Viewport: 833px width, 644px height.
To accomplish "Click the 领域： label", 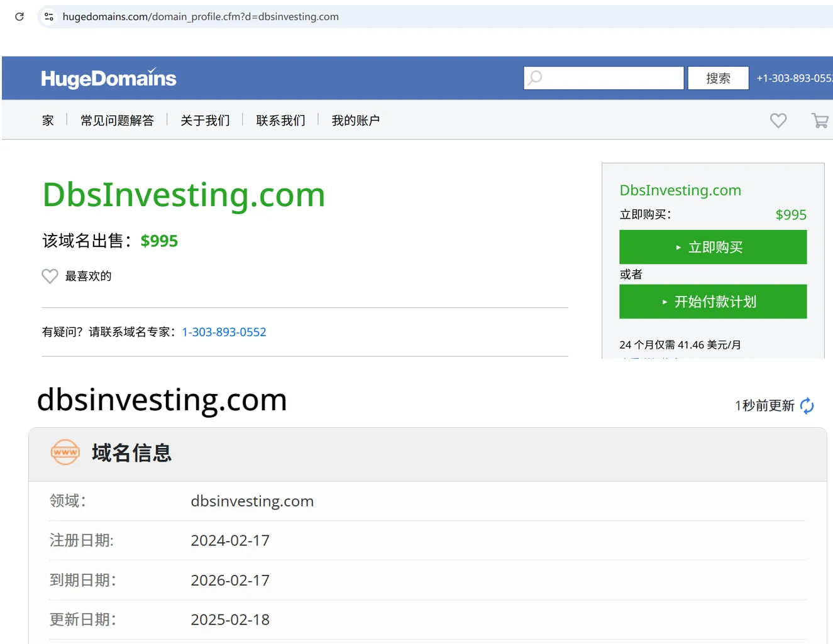I will 68,501.
